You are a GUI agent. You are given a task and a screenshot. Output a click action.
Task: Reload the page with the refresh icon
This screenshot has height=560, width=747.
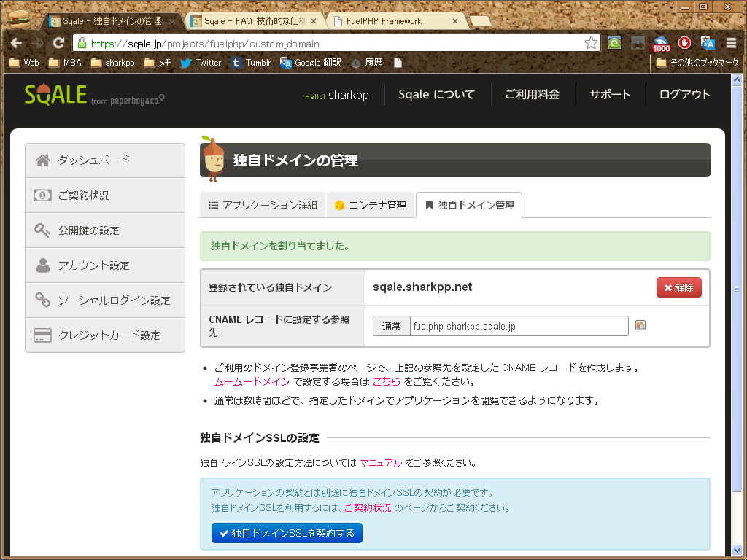point(58,43)
